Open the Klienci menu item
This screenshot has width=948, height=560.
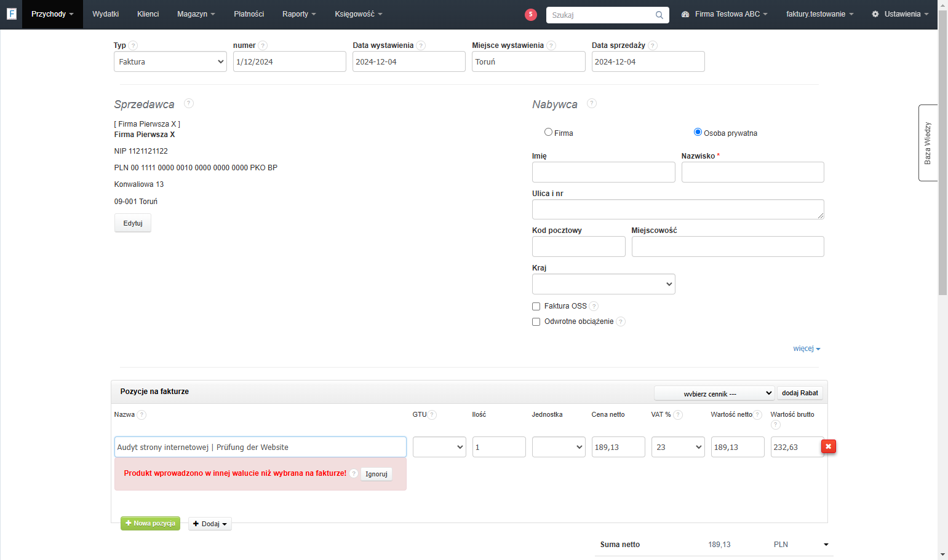pos(148,14)
